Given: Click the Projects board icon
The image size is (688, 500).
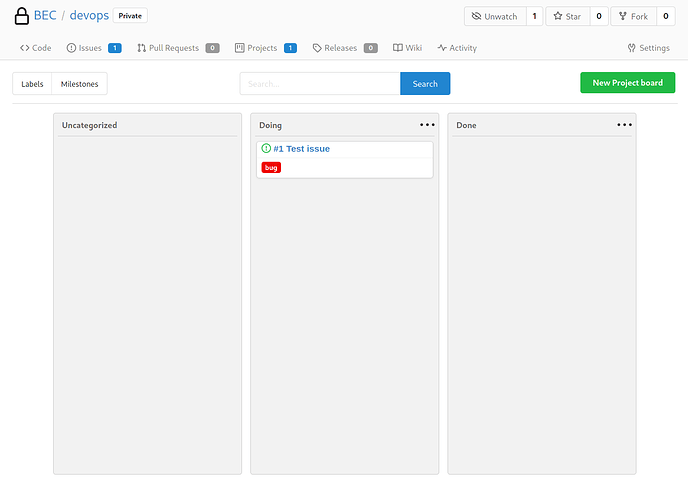Looking at the screenshot, I should (x=240, y=48).
